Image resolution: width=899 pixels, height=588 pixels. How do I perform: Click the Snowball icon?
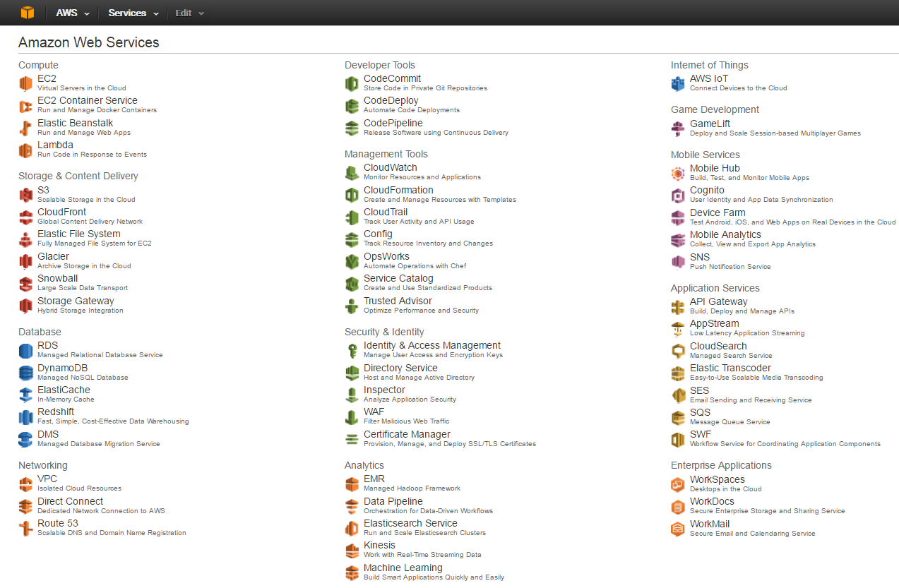point(26,283)
